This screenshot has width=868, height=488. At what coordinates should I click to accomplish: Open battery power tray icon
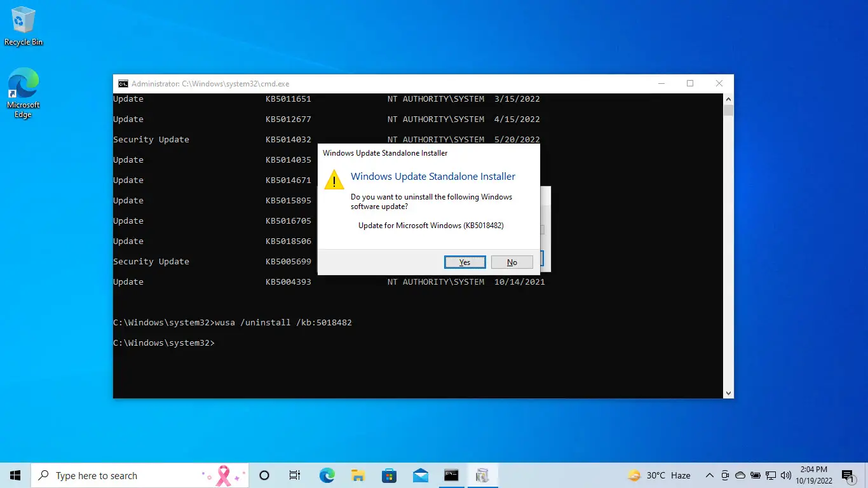tap(756, 475)
